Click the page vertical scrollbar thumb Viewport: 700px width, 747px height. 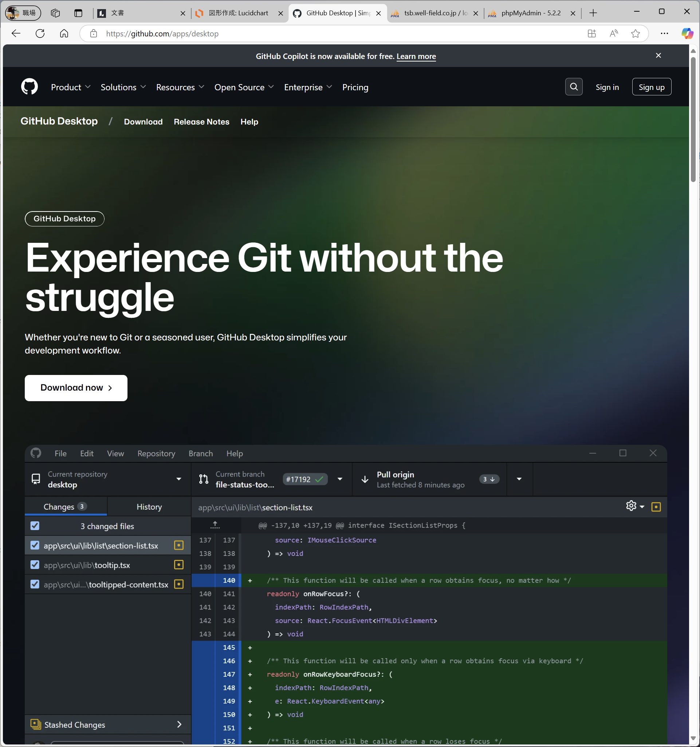click(x=693, y=119)
